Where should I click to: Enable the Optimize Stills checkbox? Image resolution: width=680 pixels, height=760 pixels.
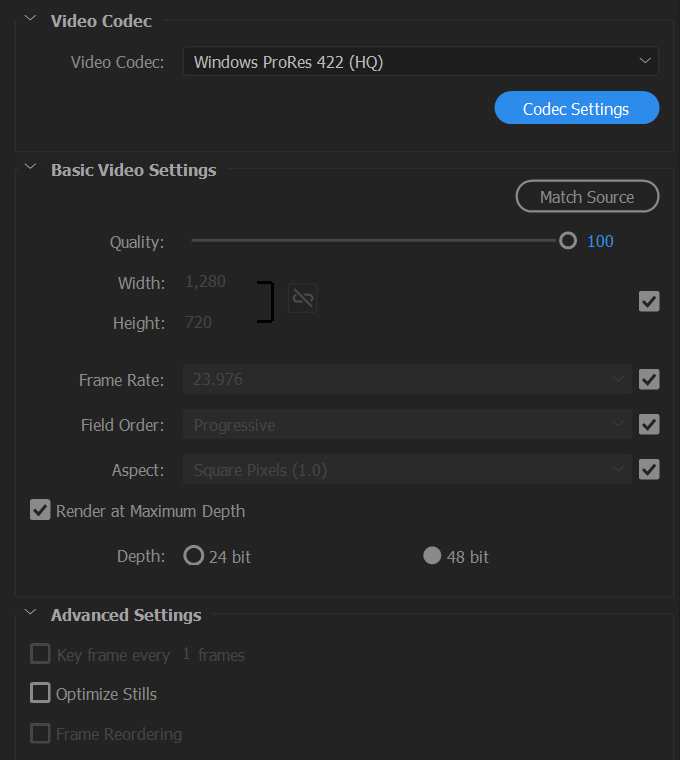(x=40, y=693)
